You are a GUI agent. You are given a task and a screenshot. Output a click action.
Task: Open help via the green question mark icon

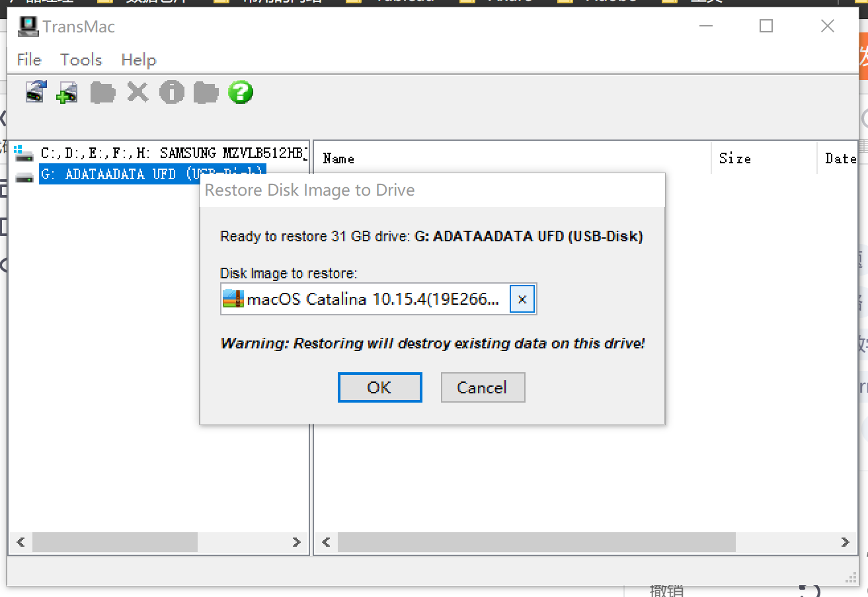click(241, 92)
